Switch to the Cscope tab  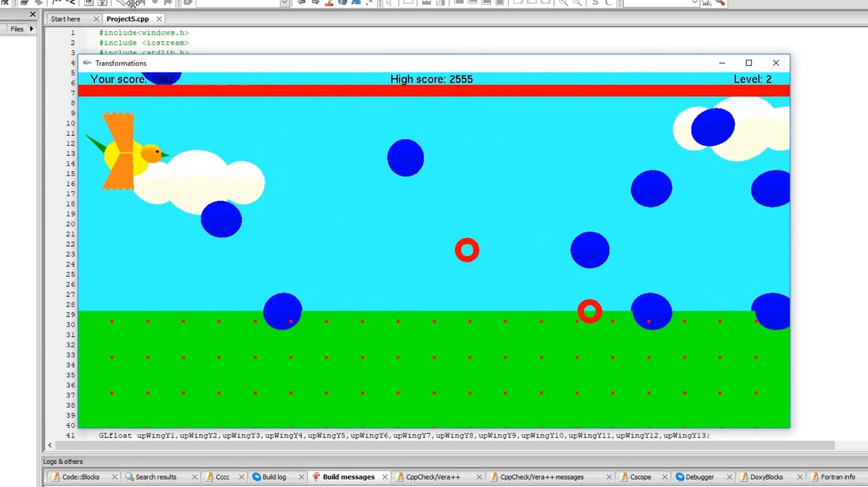point(640,477)
